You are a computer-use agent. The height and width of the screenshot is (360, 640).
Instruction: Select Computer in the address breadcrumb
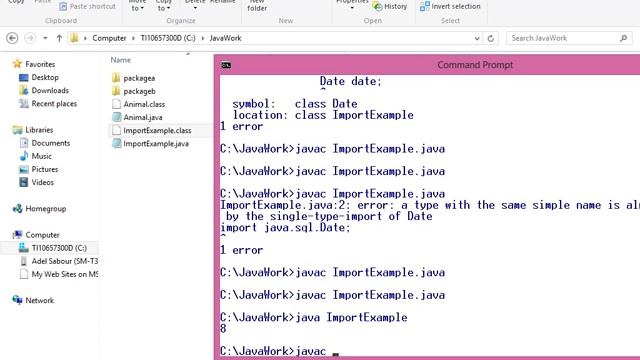coord(109,38)
